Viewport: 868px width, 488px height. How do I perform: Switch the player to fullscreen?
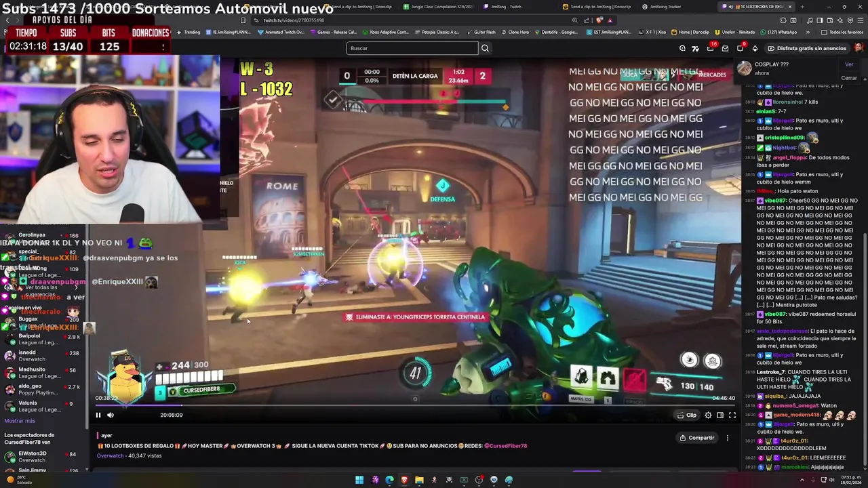[732, 415]
